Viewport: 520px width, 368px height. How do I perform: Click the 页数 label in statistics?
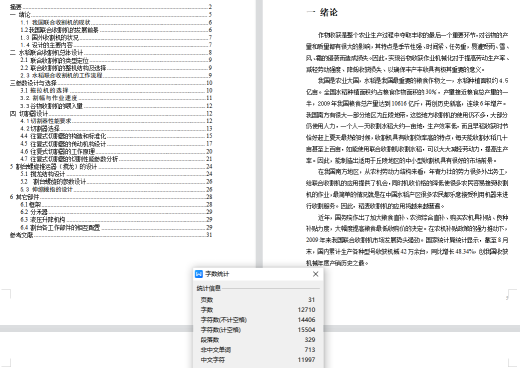point(207,300)
